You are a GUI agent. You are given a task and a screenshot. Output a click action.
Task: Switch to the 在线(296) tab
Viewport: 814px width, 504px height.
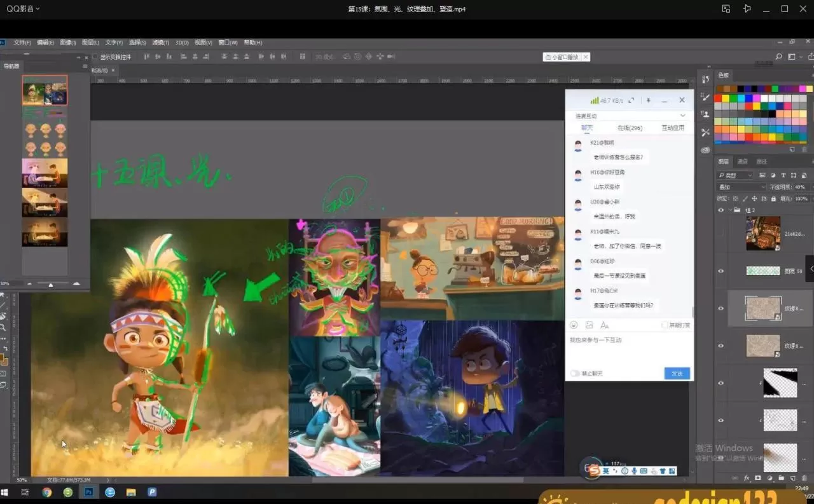point(630,128)
